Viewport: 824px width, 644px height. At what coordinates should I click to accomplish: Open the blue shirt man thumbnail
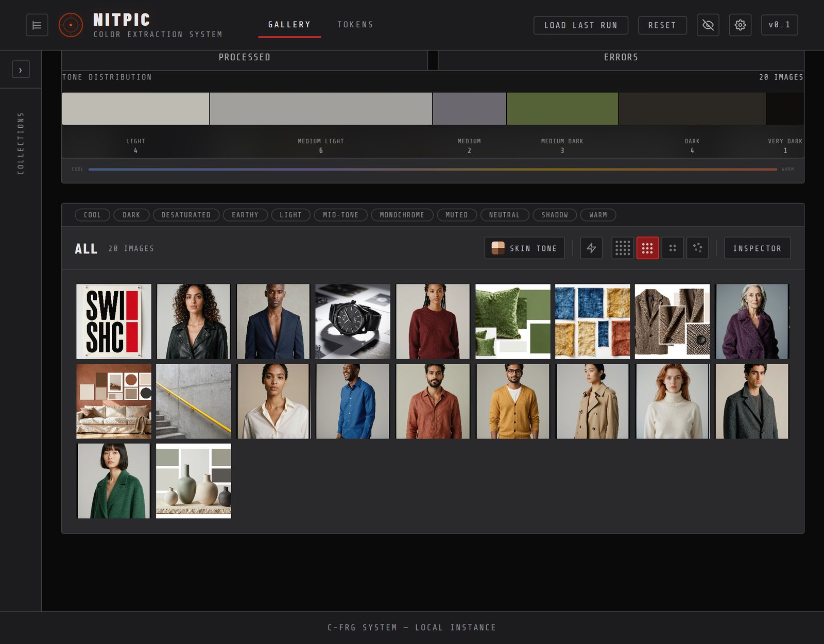click(353, 401)
